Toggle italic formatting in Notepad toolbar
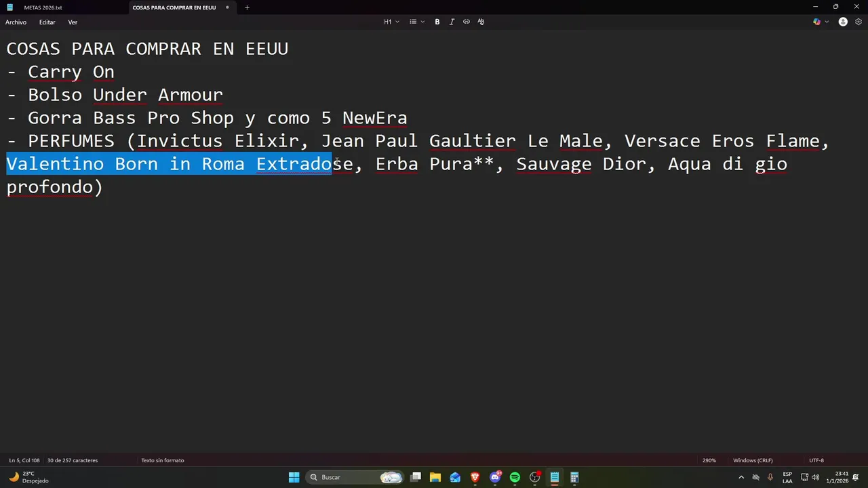Viewport: 868px width, 488px height. point(452,22)
